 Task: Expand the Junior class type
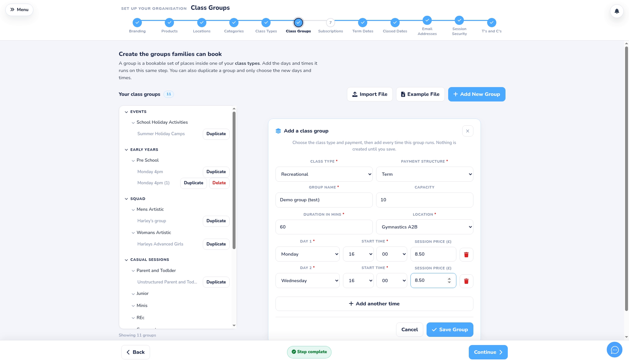(133, 294)
